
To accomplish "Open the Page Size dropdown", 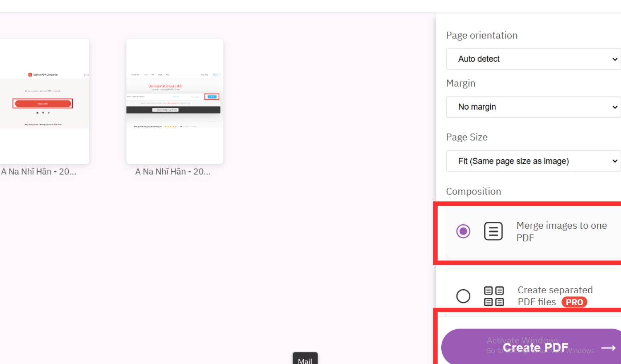I will tap(533, 161).
